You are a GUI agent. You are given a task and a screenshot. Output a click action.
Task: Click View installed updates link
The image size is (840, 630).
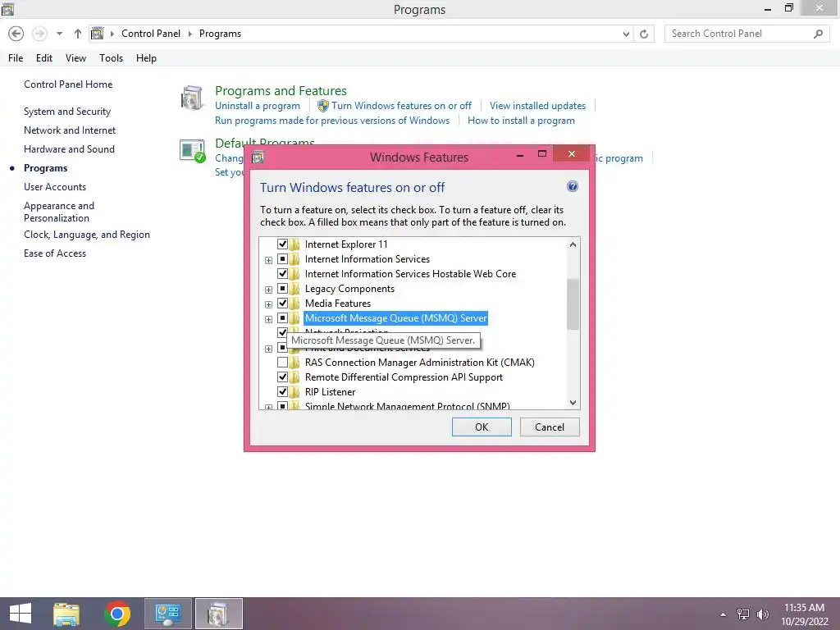click(537, 106)
